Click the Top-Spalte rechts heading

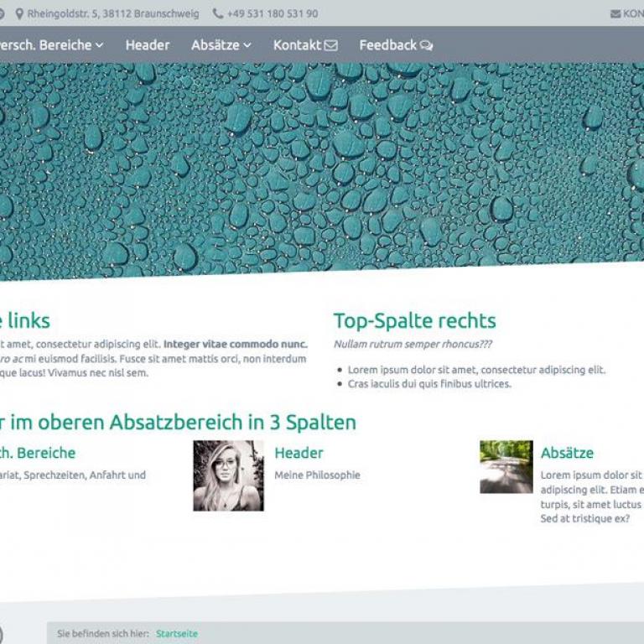[x=414, y=320]
